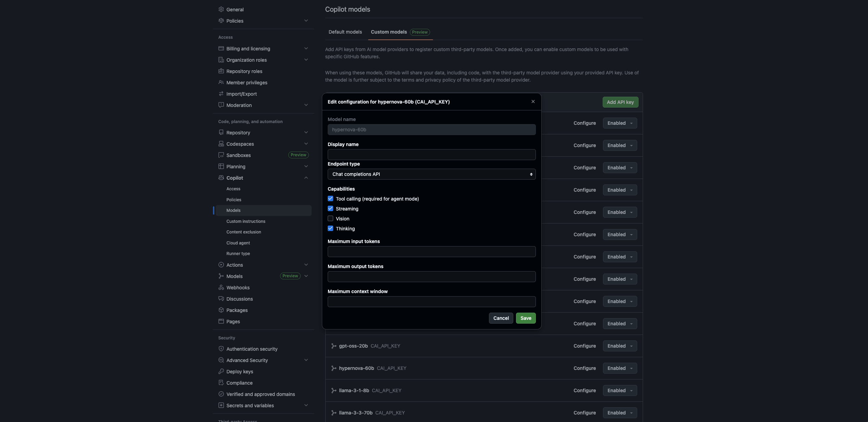Click Billing and licensing card icon
Viewport: 868px width, 422px height.
[221, 48]
